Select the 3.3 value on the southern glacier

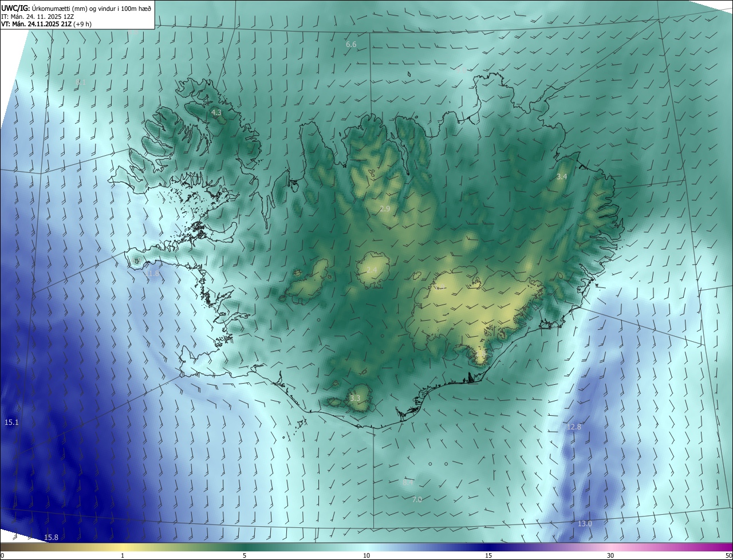click(x=355, y=398)
